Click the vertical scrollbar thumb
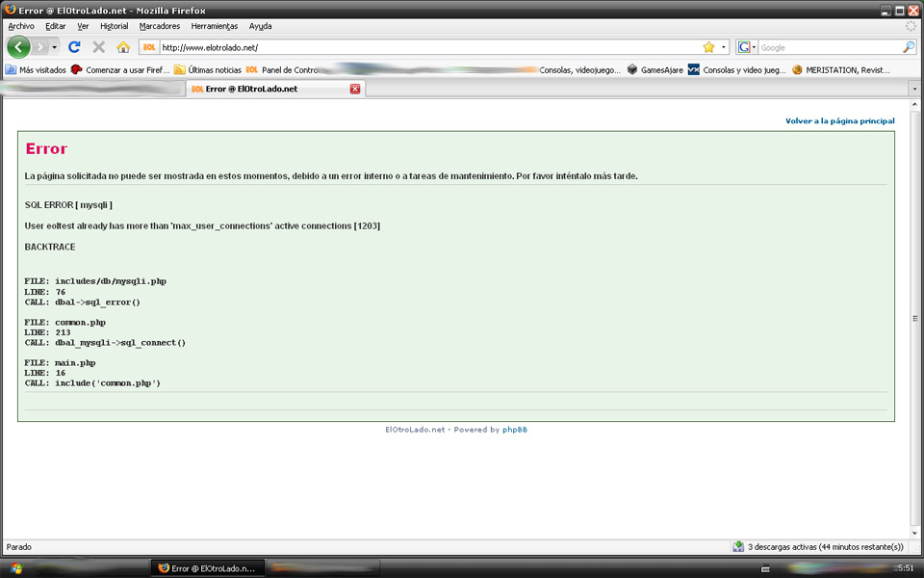The width and height of the screenshot is (924, 578). click(x=914, y=319)
